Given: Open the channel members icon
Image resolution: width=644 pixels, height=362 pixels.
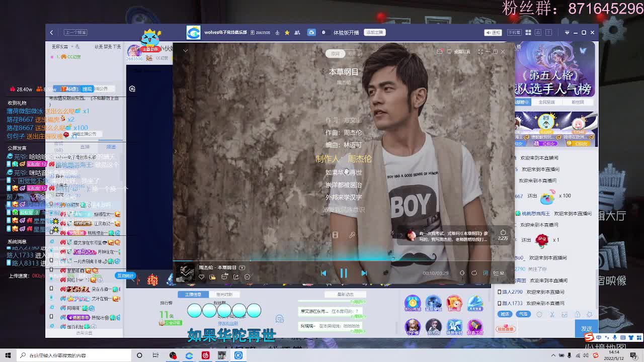Looking at the screenshot, I should coord(297,32).
